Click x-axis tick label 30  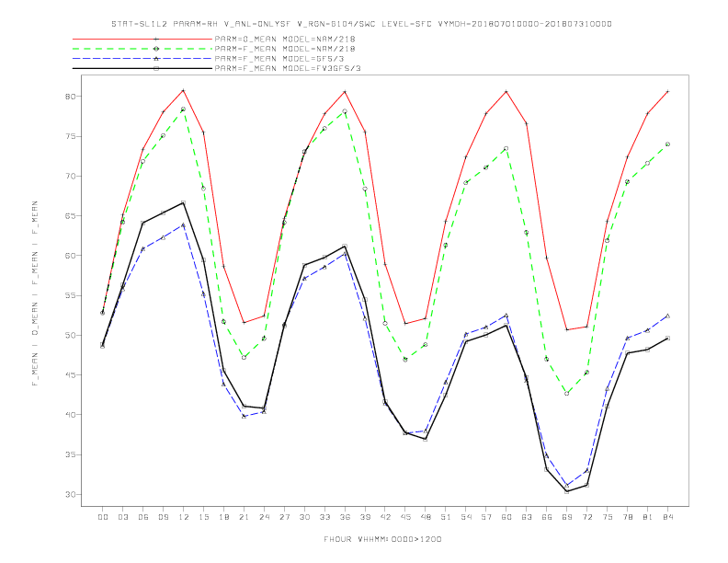click(x=304, y=517)
